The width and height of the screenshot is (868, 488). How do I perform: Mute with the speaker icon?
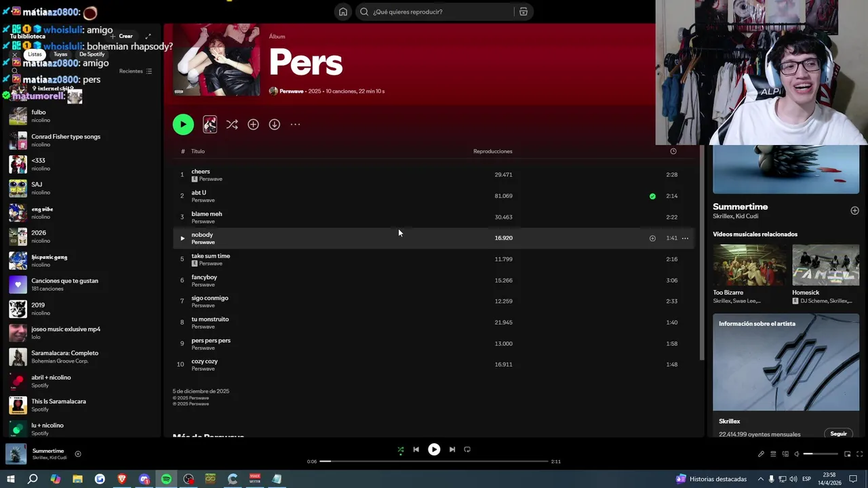click(x=797, y=454)
